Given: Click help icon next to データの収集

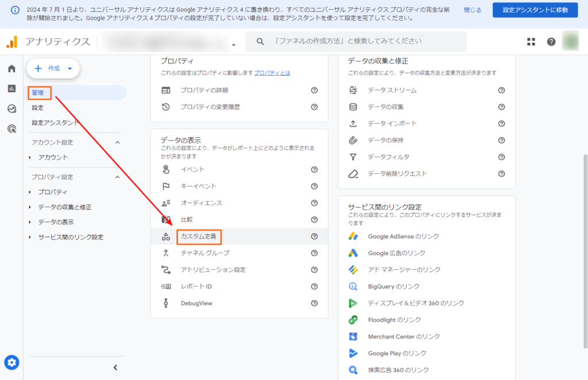Looking at the screenshot, I should (501, 107).
